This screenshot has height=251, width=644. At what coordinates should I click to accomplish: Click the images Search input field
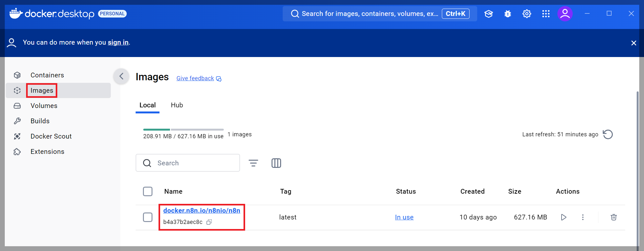[188, 163]
